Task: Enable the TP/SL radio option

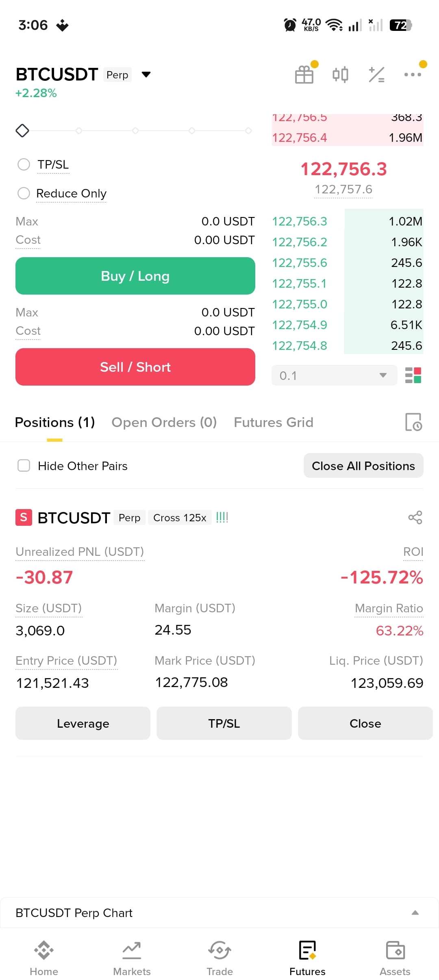Action: click(x=24, y=165)
